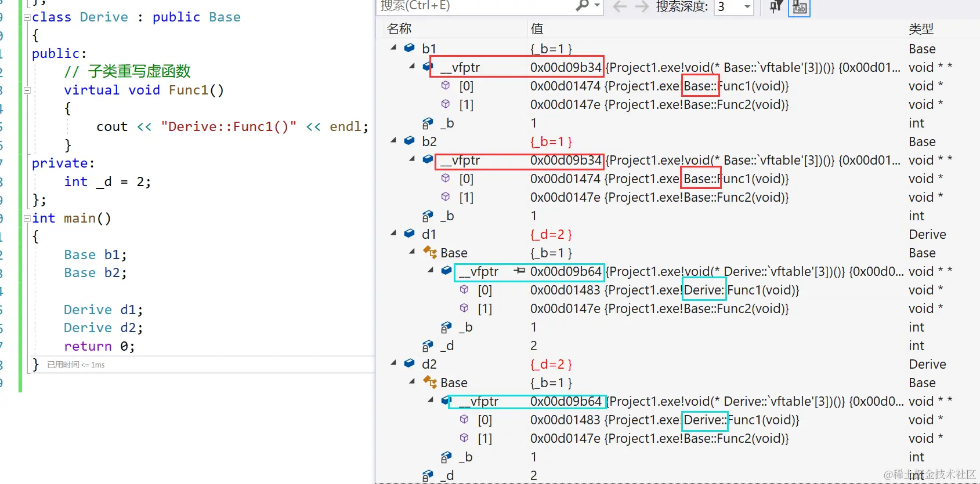Click the base class icon under d2
980x484 pixels.
430,382
